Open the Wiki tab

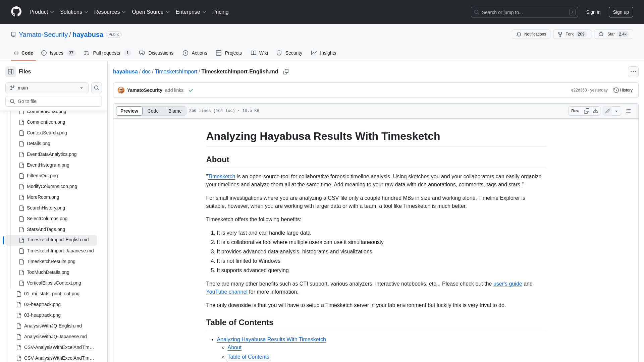click(x=259, y=53)
